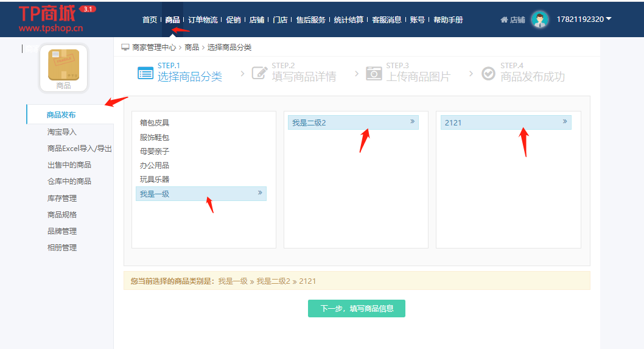Click the monitor icon in breadcrumb
Viewport: 644px width, 349px height.
(x=125, y=47)
